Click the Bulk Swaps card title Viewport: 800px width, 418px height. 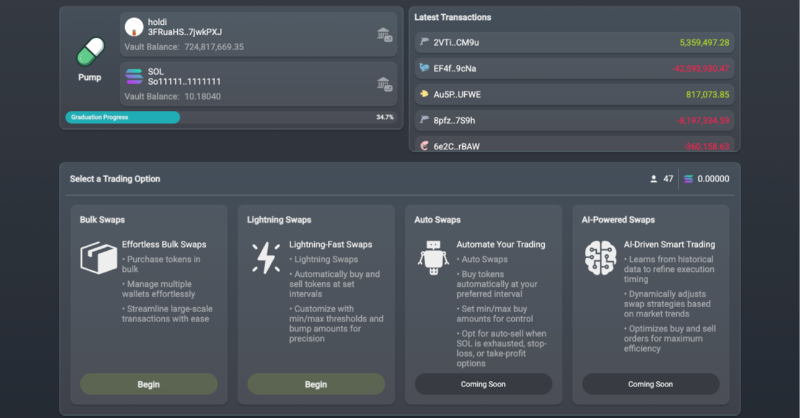[102, 220]
